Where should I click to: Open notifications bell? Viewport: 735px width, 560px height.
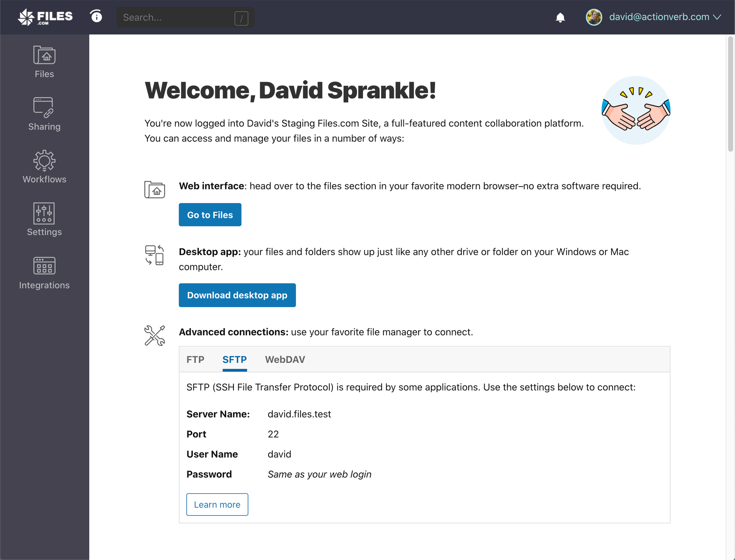(x=560, y=17)
